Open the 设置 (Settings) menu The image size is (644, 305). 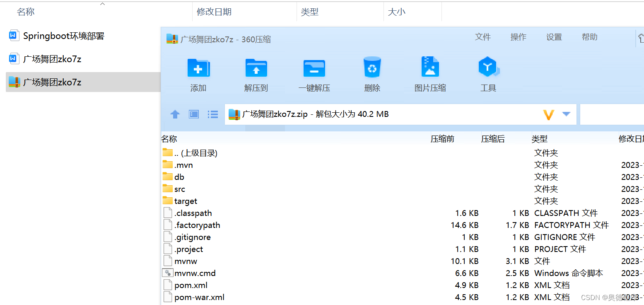554,37
